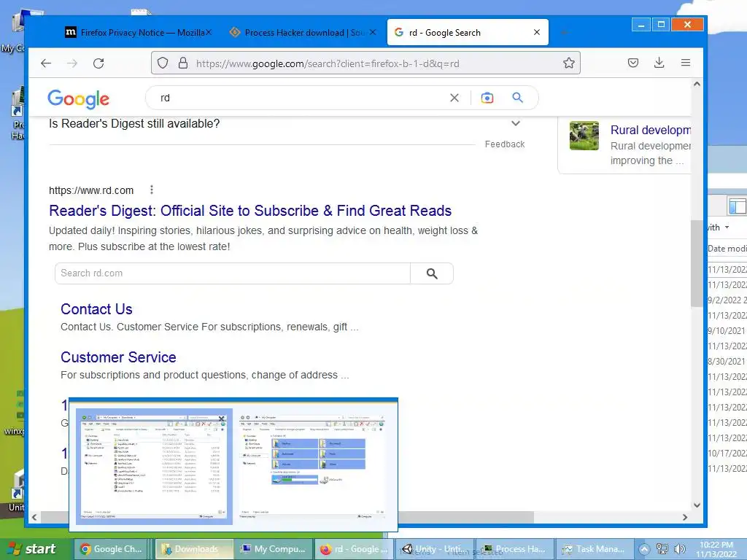Click the Rural development thumbnail image
Image resolution: width=747 pixels, height=560 pixels.
point(584,136)
